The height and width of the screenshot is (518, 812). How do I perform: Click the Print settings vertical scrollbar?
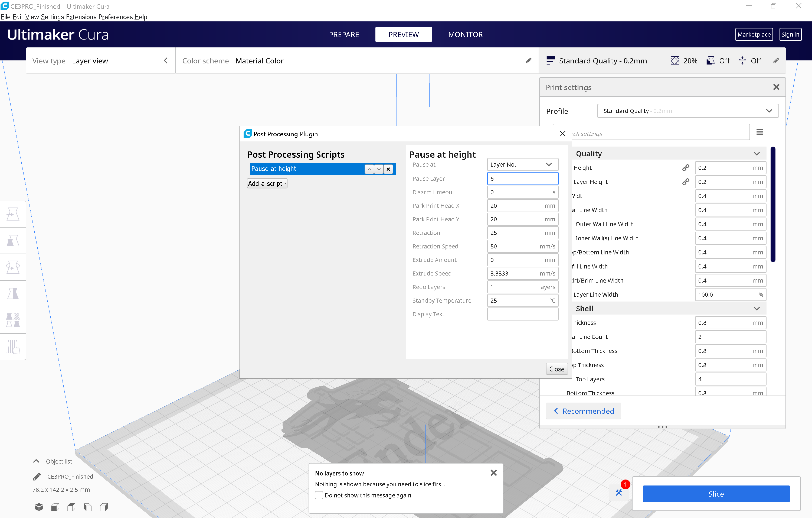tap(773, 204)
